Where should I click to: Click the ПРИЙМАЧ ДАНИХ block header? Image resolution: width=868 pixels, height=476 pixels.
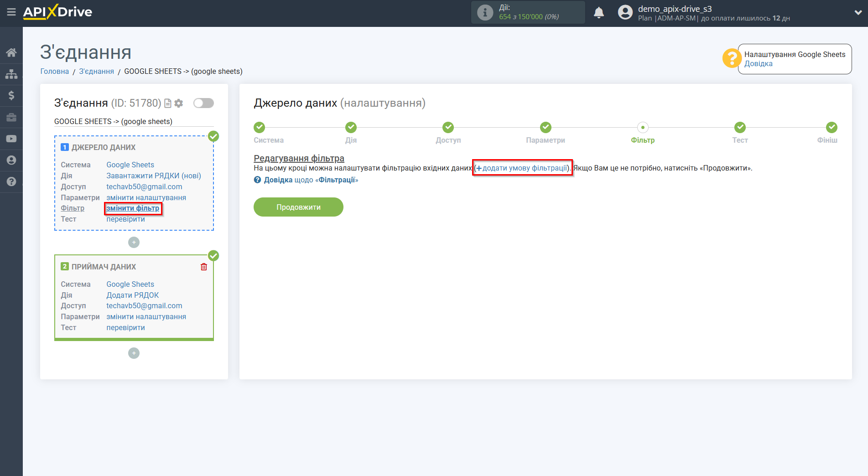tap(104, 267)
